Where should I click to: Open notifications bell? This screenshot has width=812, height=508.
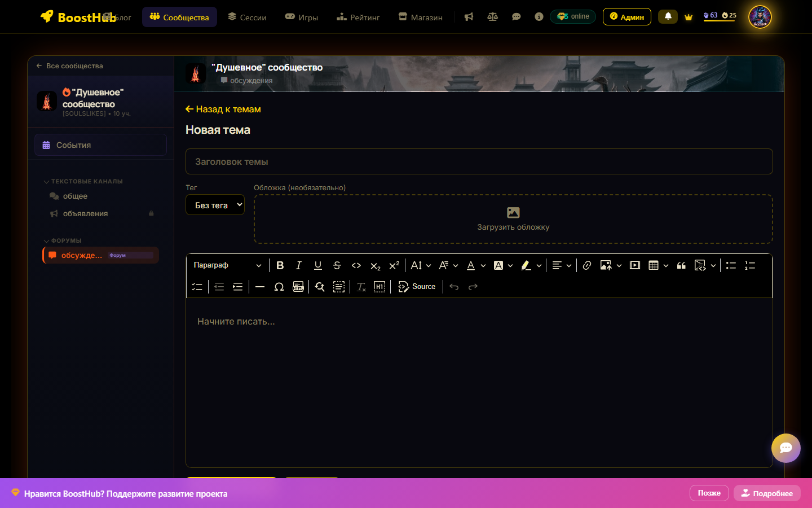668,16
